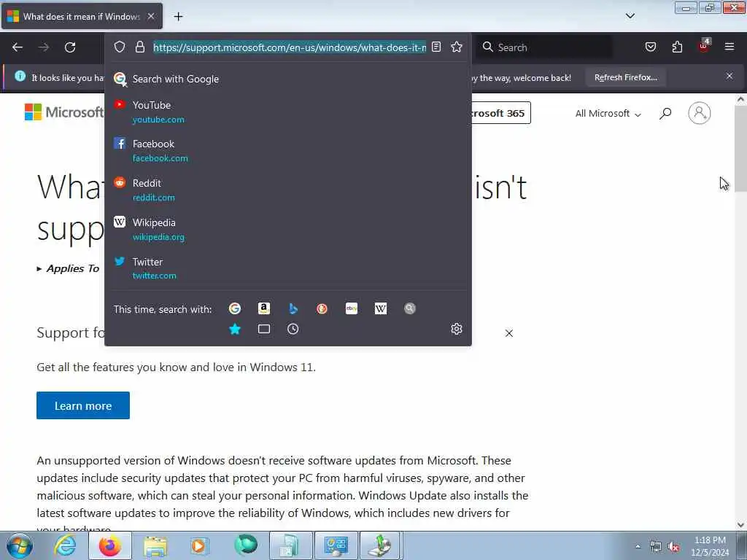Open Windows Explorer folder in taskbar

pyautogui.click(x=155, y=545)
